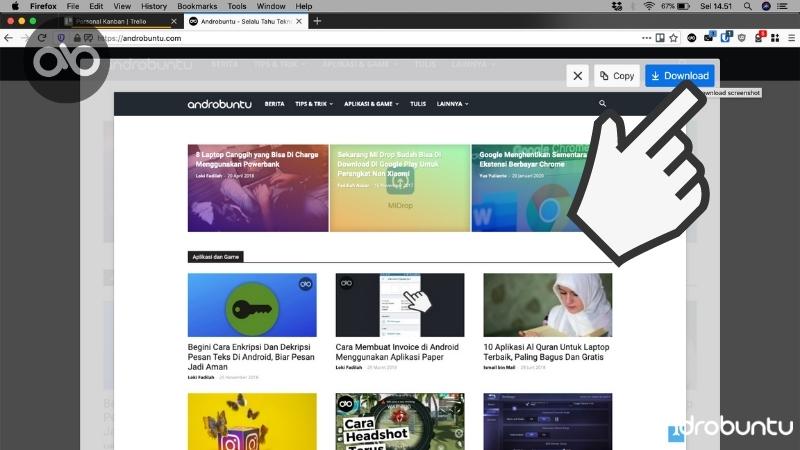Click the Download screenshot button
This screenshot has height=450, width=800.
click(x=680, y=76)
